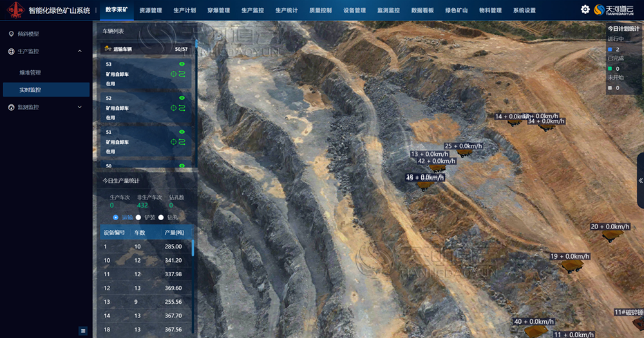This screenshot has height=338, width=644.
Task: Click the production table scrollbar
Action: [x=193, y=249]
